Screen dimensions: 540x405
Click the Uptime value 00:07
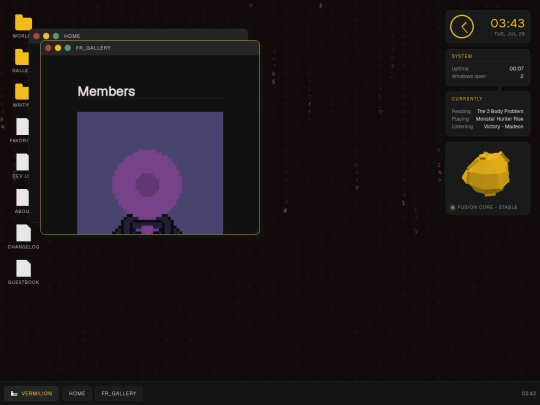tap(516, 69)
